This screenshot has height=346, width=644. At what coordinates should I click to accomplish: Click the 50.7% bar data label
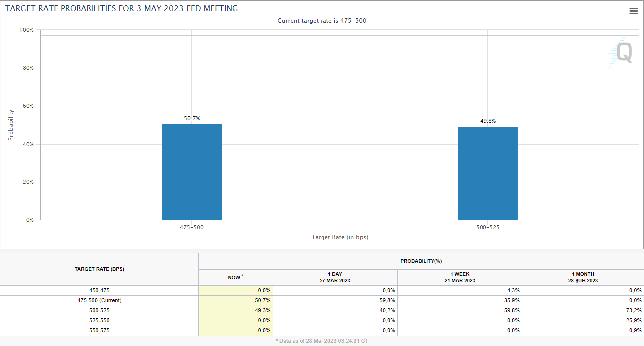[192, 118]
